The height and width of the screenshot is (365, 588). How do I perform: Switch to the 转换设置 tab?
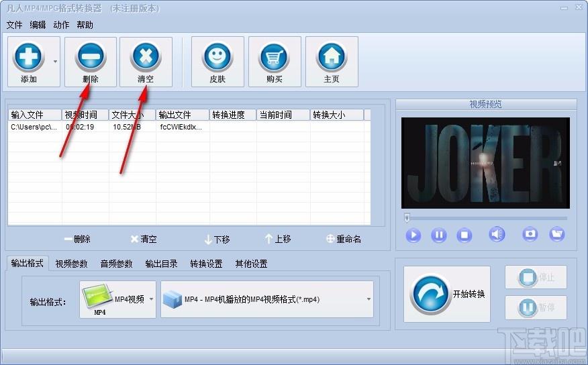point(206,264)
